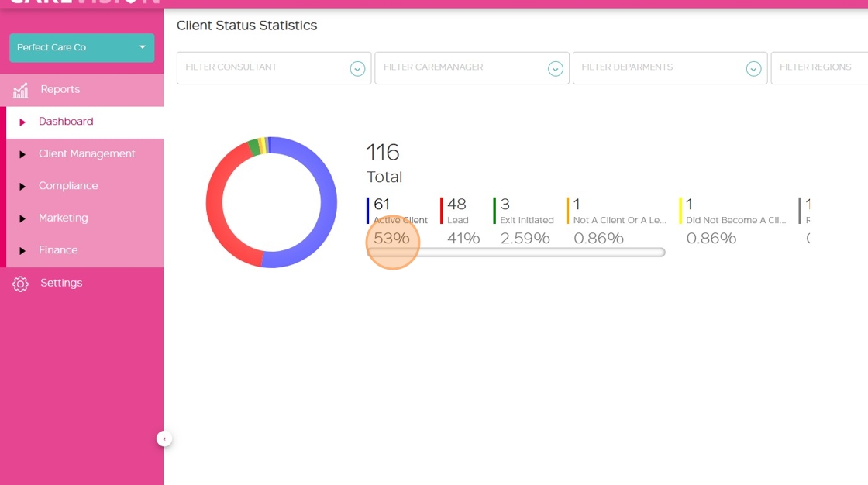The image size is (868, 485).
Task: Click into the Filter Caremanager field
Action: (472, 68)
